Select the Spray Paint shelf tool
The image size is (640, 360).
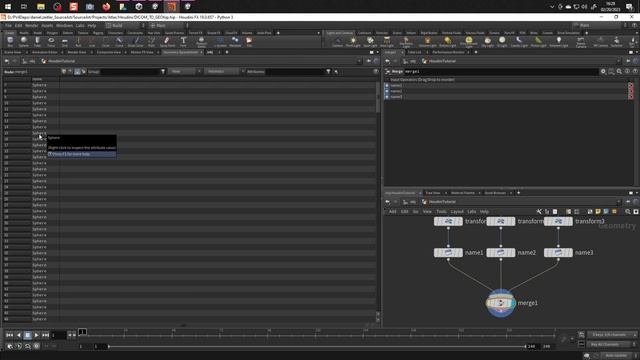167,41
